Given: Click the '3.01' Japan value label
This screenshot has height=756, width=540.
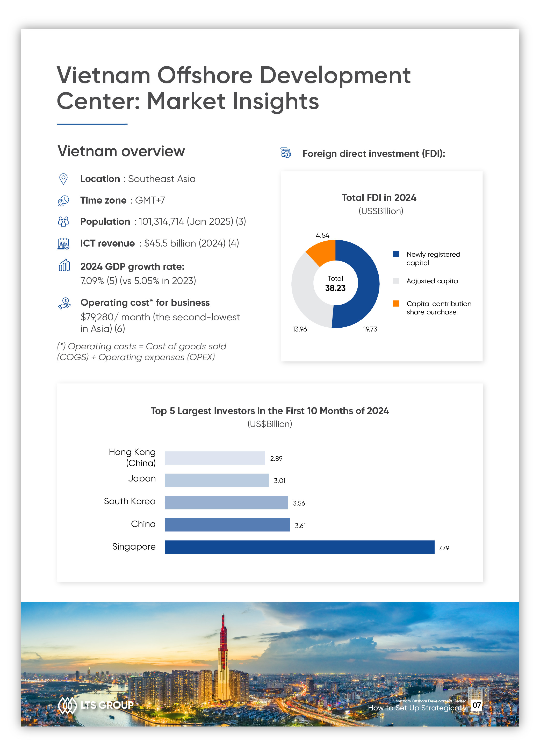Looking at the screenshot, I should (280, 481).
